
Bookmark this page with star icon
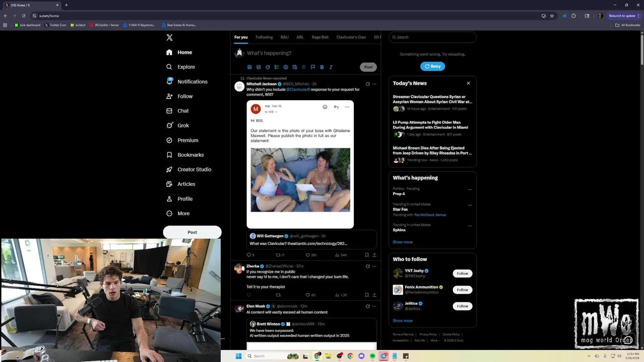coord(552,16)
